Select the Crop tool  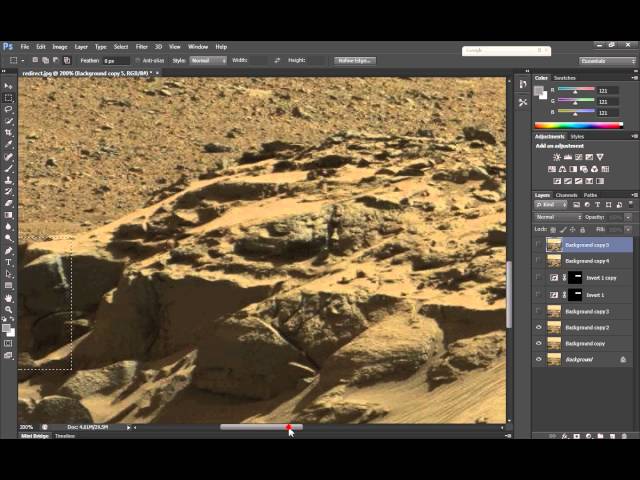point(8,133)
